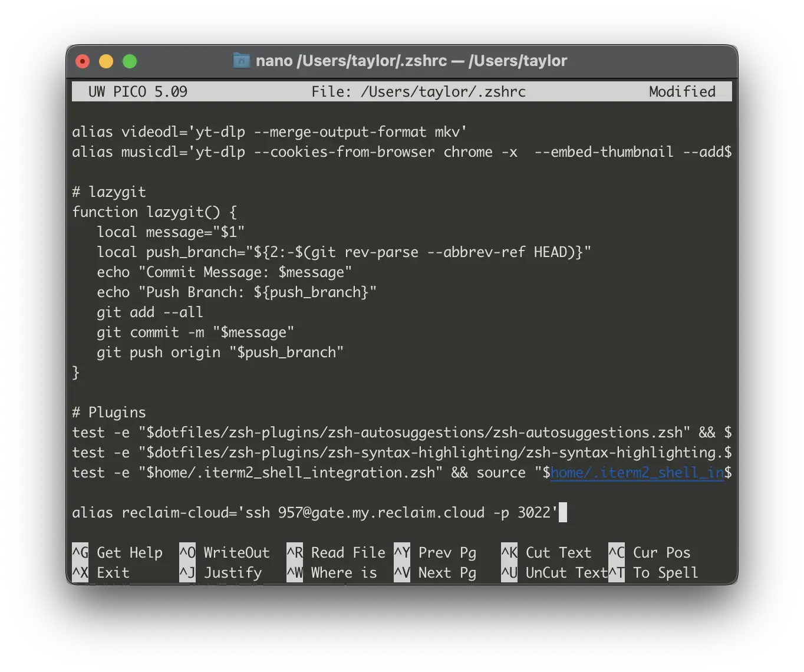Click the 'local push_branch=' line

tap(344, 252)
